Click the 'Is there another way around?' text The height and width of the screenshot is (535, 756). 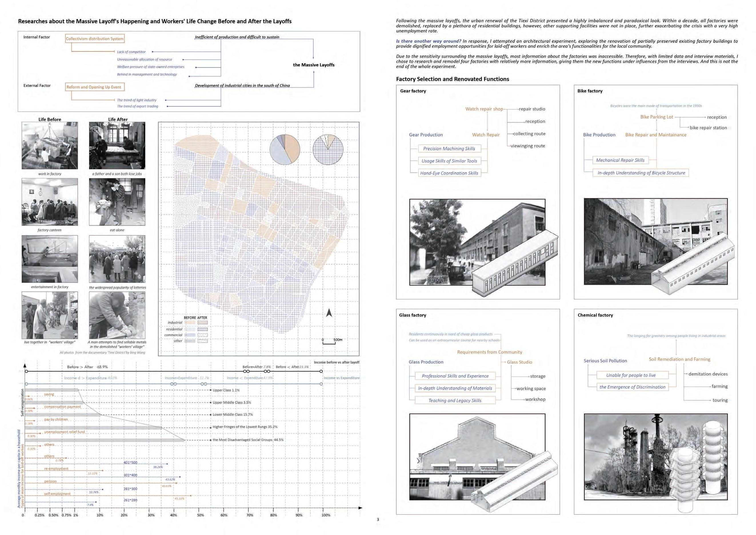[428, 41]
